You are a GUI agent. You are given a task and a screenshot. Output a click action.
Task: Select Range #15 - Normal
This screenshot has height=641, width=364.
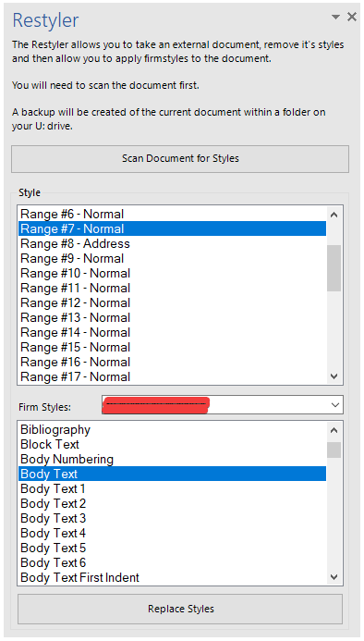tap(172, 347)
